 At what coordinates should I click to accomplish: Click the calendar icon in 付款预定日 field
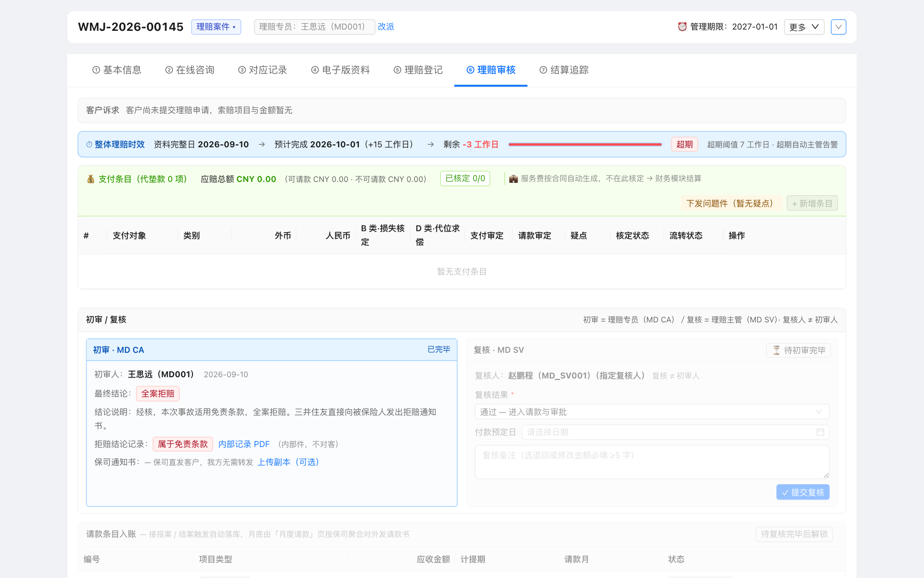tap(820, 432)
